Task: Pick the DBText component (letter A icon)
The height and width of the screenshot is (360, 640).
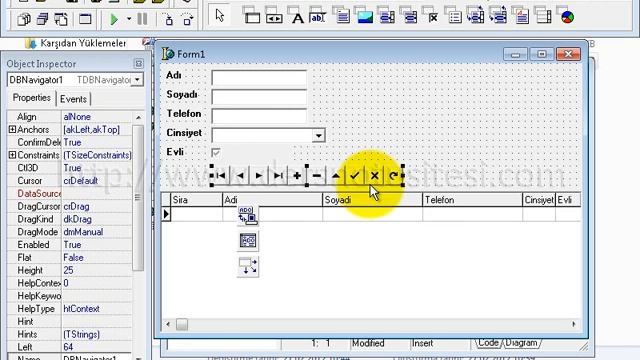Action: click(297, 16)
